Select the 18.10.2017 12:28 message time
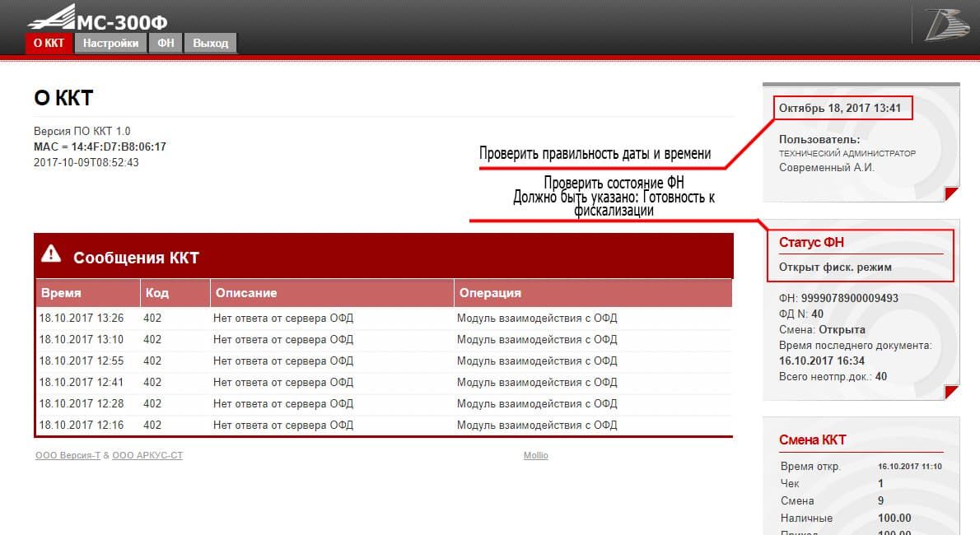This screenshot has height=535, width=980. click(x=82, y=404)
